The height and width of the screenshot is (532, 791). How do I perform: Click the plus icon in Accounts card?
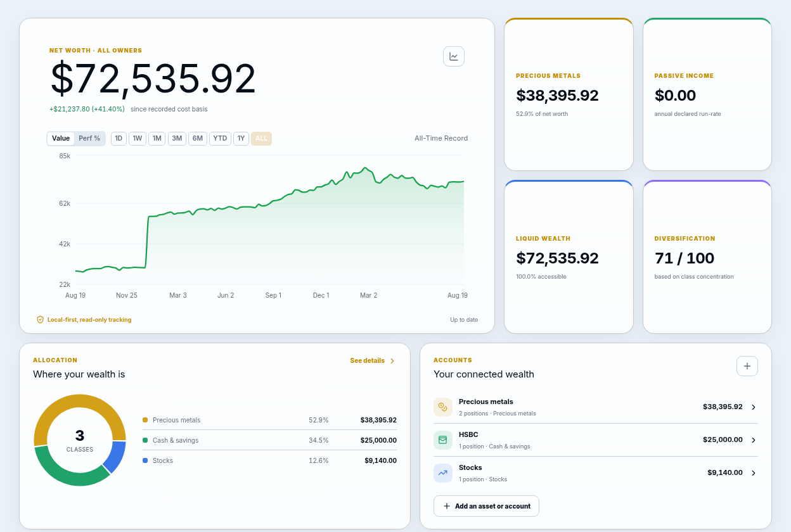tap(747, 366)
